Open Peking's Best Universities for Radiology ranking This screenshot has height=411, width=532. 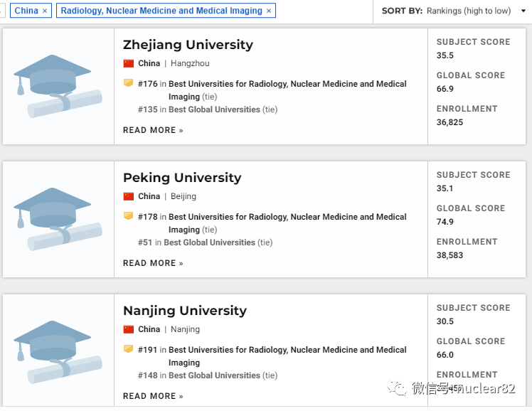point(287,223)
